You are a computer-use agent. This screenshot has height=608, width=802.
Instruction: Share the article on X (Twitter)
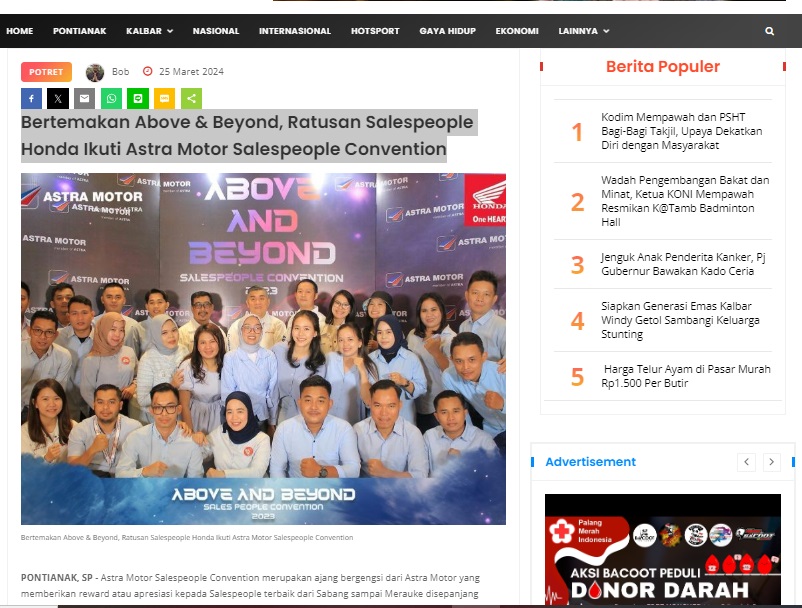pos(58,99)
